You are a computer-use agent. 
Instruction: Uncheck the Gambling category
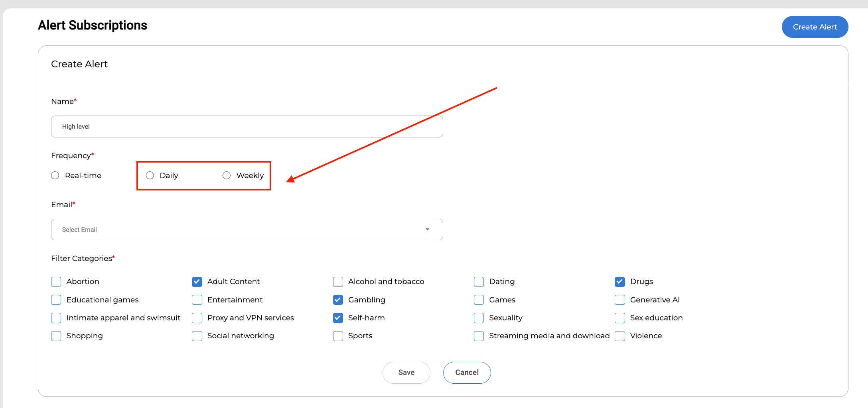pos(338,300)
